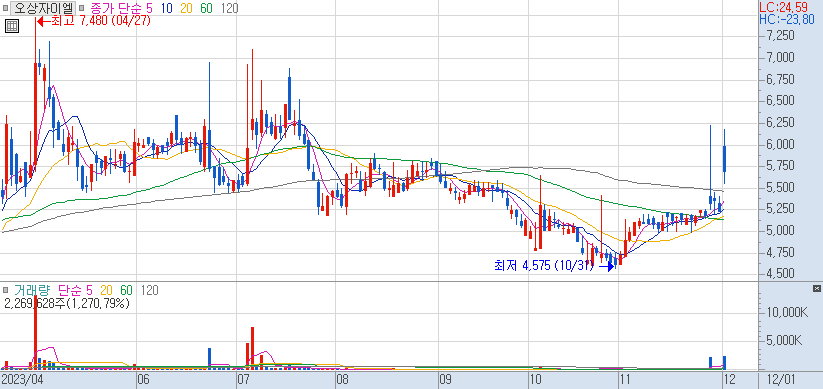
Task: Click the 10 month axis label
Action: click(x=535, y=379)
